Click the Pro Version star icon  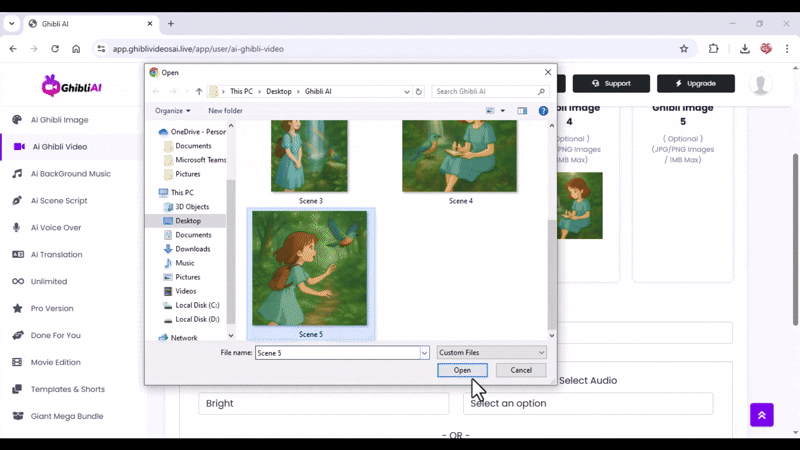[18, 309]
